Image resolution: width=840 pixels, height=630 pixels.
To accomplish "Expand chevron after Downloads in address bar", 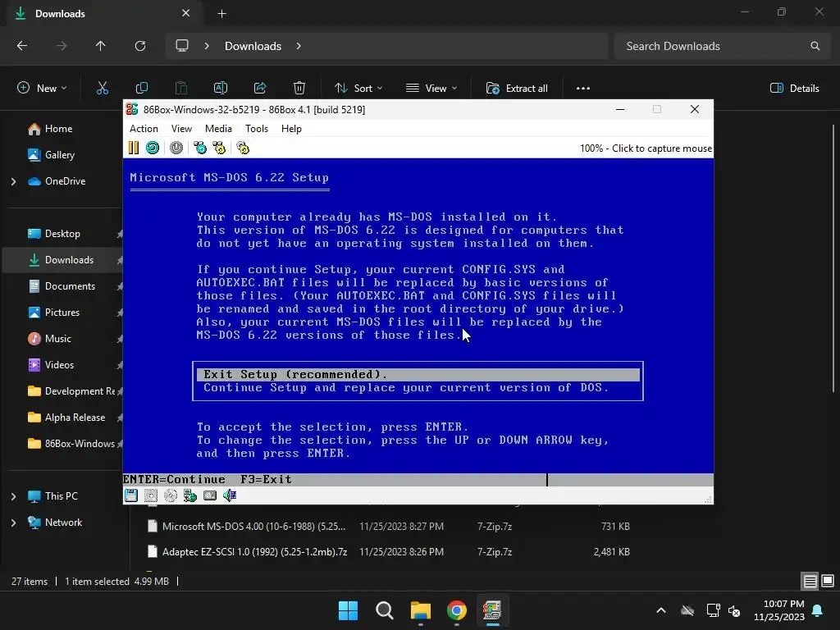I will (299, 46).
